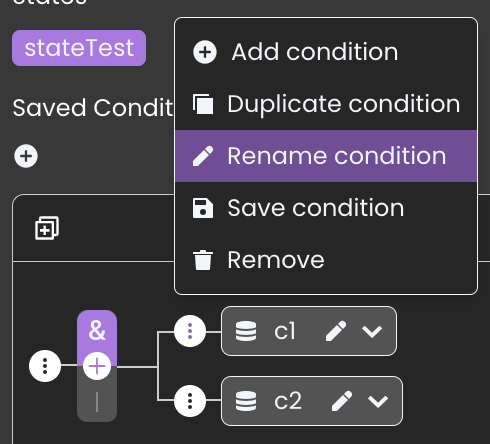Click the database icon on c1 condition
This screenshot has width=490, height=444.
click(246, 331)
